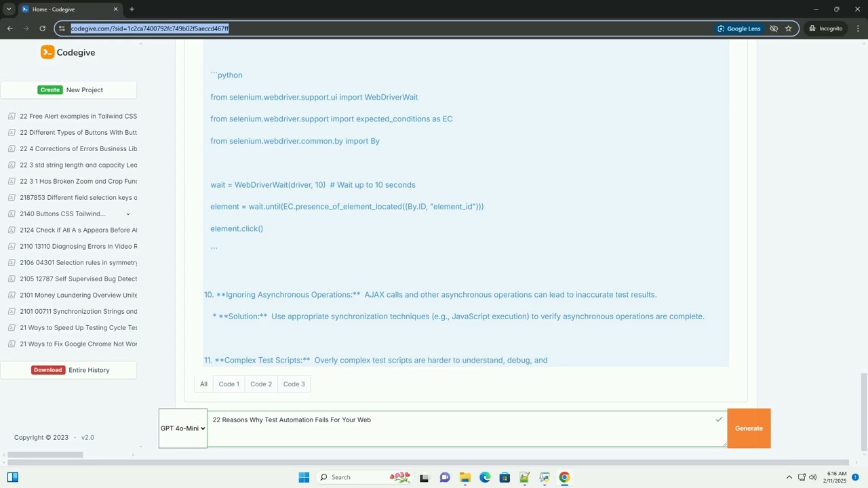The image size is (868, 488).
Task: Reload the page with refresh icon
Action: point(42,28)
